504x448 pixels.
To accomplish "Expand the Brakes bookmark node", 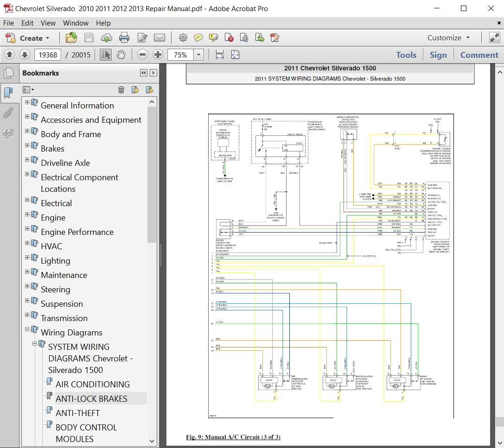I will click(27, 145).
